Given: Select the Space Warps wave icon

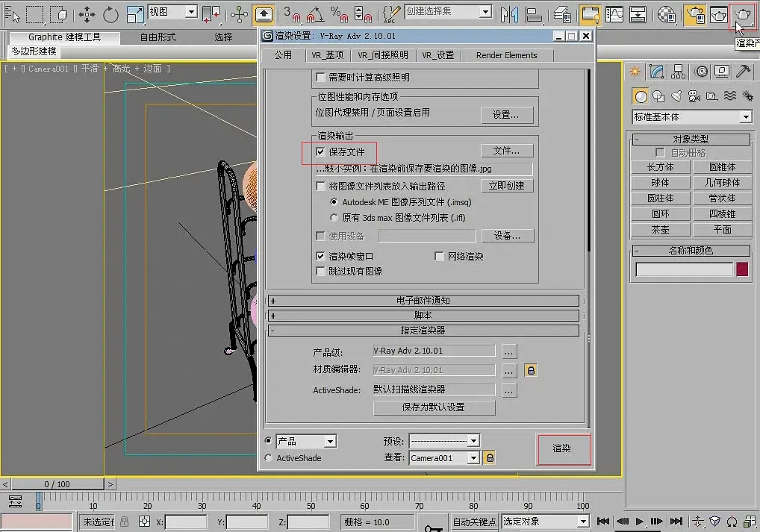Looking at the screenshot, I should tap(730, 96).
